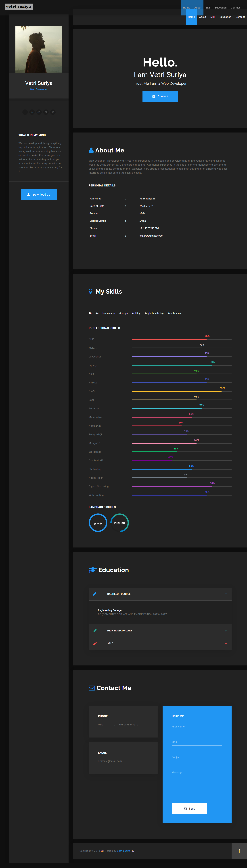Select Education in the lower navigation bar

[x=225, y=17]
